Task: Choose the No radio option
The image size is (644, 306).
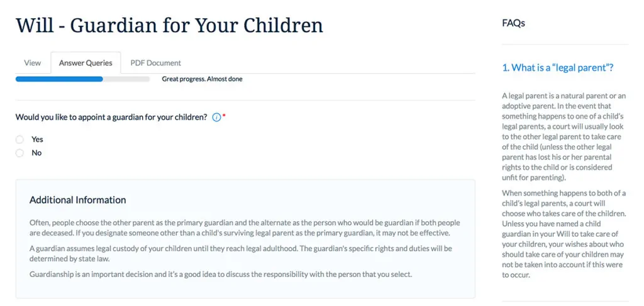Action: (x=19, y=153)
